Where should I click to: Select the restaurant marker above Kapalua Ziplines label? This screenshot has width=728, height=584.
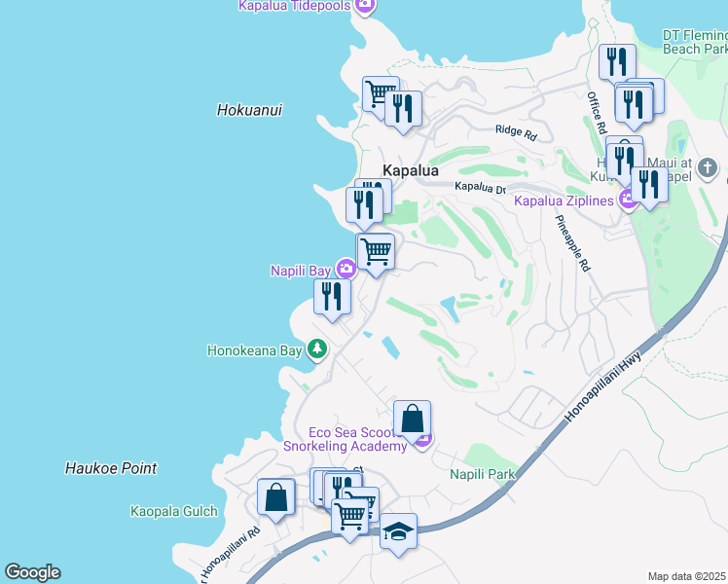[x=625, y=162]
